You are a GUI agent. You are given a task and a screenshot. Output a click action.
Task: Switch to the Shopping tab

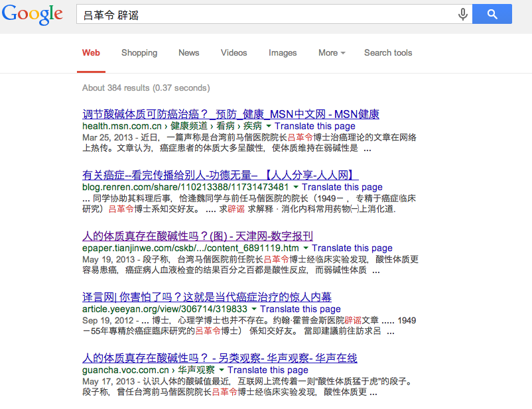tap(139, 53)
